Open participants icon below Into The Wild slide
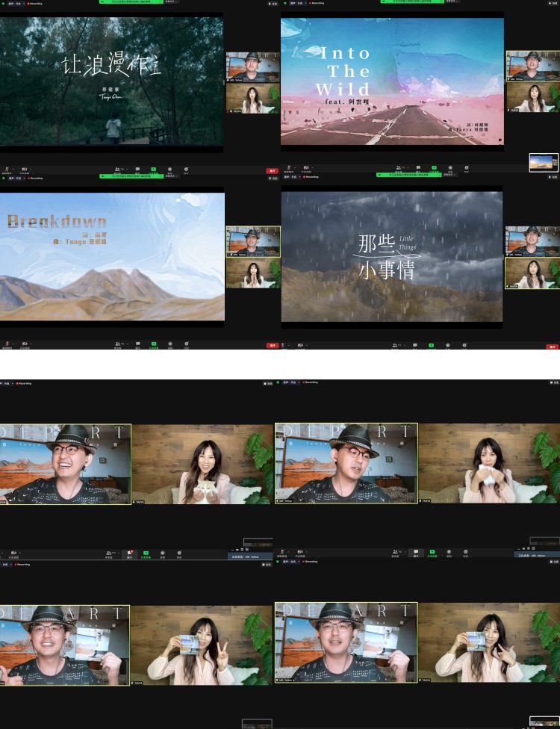The width and height of the screenshot is (560, 729). [398, 167]
